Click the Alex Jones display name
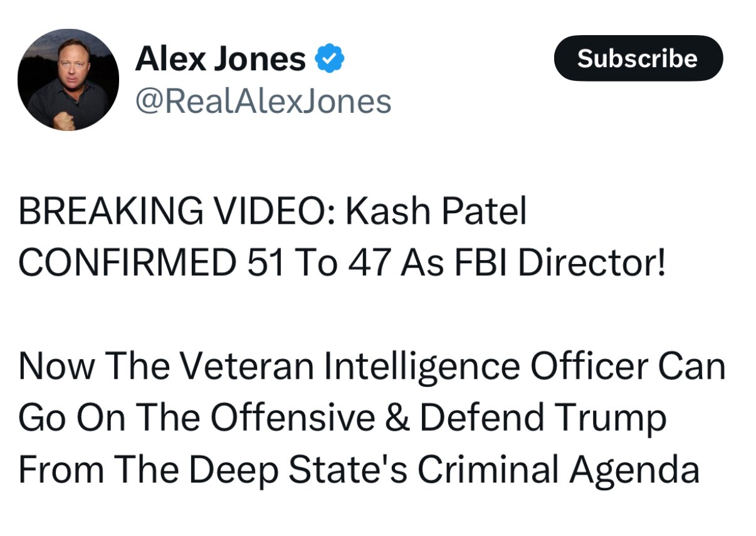756x536 pixels. (x=219, y=57)
